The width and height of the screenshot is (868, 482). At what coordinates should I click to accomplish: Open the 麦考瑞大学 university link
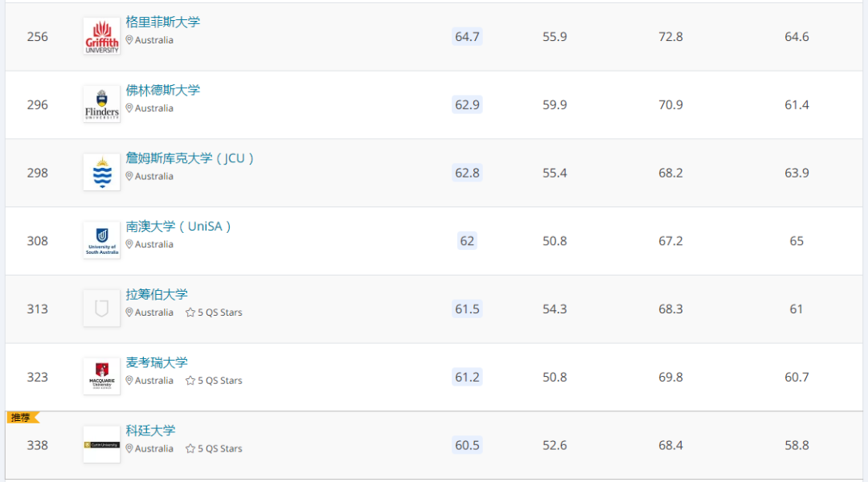coord(157,362)
